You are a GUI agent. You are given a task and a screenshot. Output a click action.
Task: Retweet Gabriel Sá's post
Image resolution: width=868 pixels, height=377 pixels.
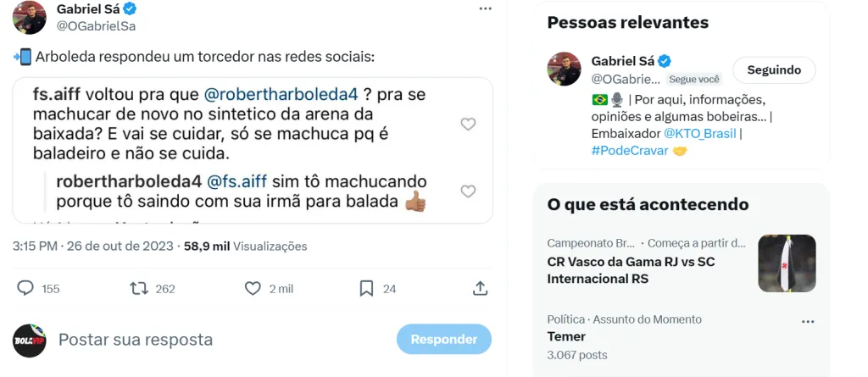click(x=139, y=288)
